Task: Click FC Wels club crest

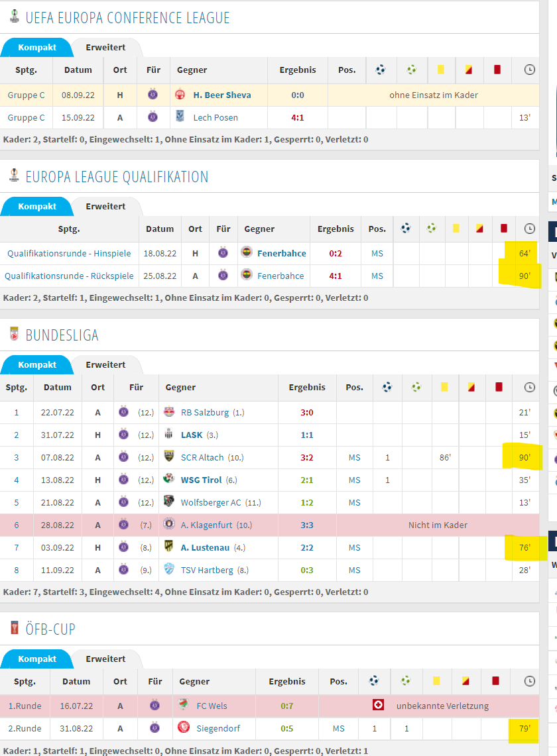Action: [184, 704]
